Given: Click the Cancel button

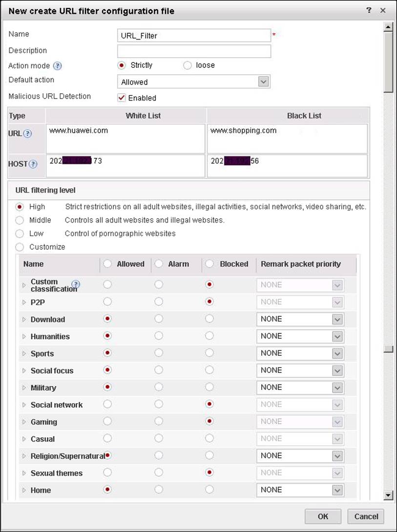Looking at the screenshot, I should pos(366,516).
